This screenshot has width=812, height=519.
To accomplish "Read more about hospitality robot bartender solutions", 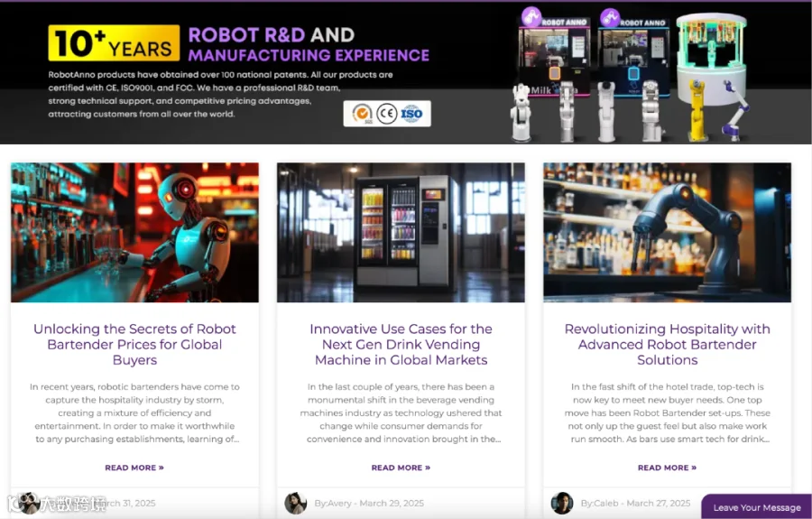I will coord(667,468).
